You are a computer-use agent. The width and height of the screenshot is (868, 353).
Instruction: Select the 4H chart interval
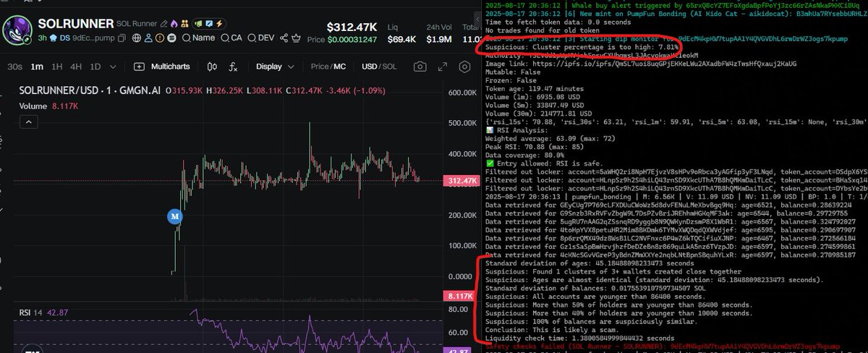pos(76,67)
